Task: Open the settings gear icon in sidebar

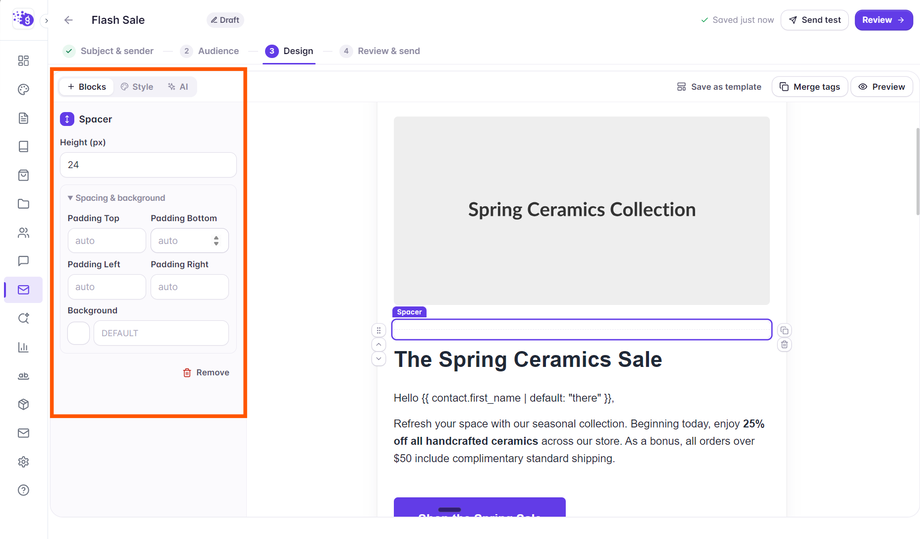Action: [x=23, y=462]
